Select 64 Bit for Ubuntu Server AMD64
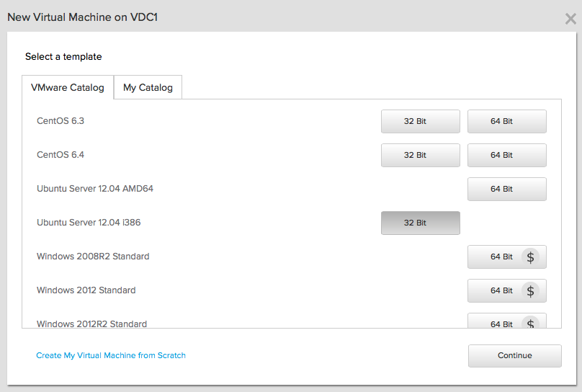The image size is (582, 392). click(x=506, y=190)
